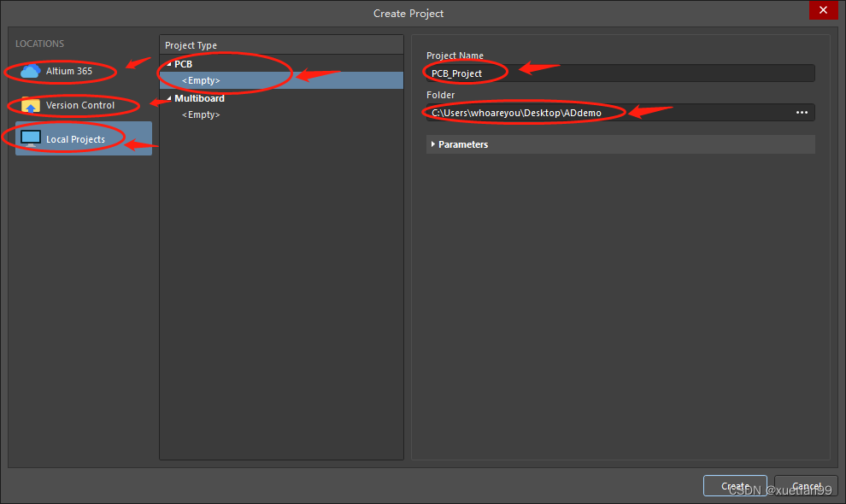
Task: Choose the Local Projects location label
Action: point(75,139)
